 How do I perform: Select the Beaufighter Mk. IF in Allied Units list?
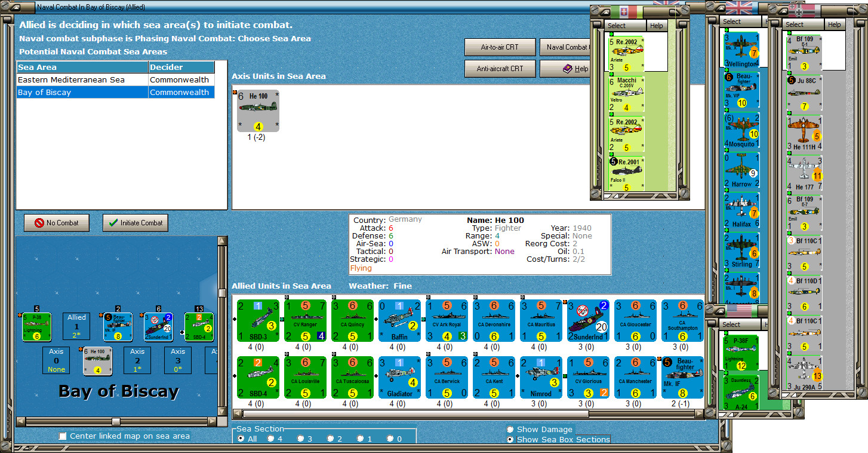click(682, 377)
